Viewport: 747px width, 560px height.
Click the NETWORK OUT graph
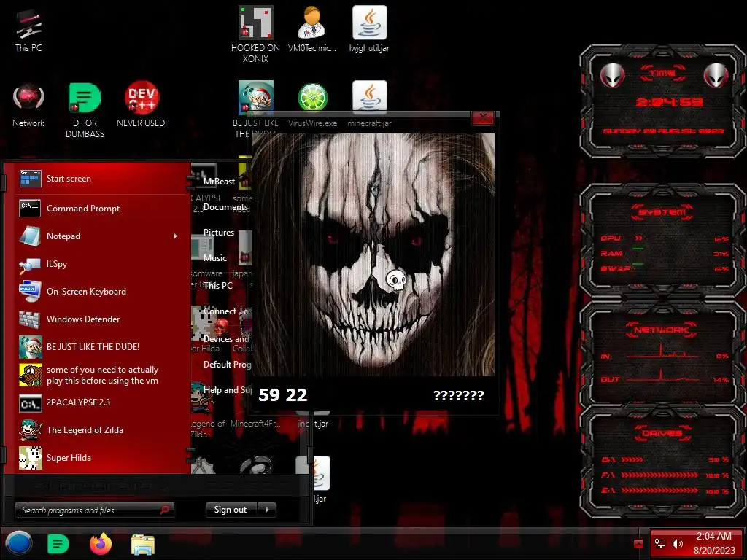(662, 376)
